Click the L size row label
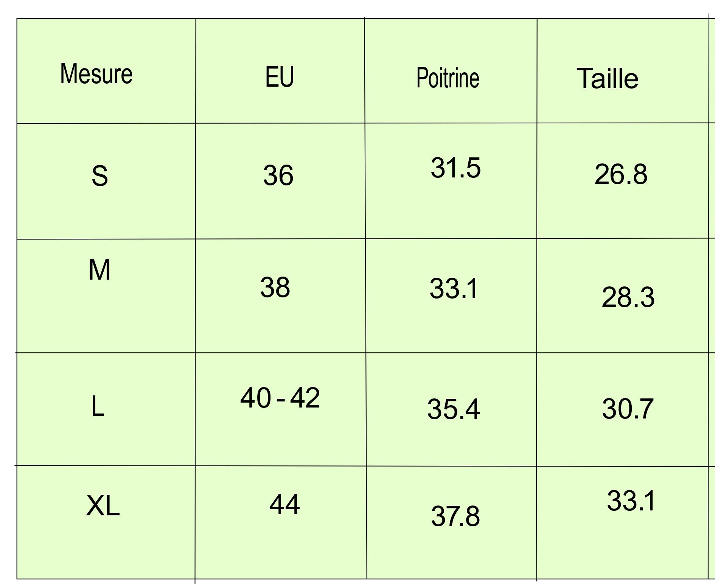The height and width of the screenshot is (588, 715). [x=98, y=408]
